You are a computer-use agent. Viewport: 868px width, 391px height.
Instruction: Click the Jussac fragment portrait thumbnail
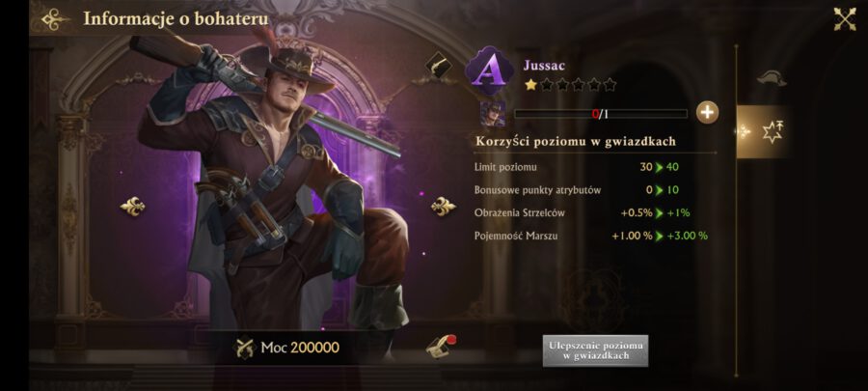coord(492,114)
